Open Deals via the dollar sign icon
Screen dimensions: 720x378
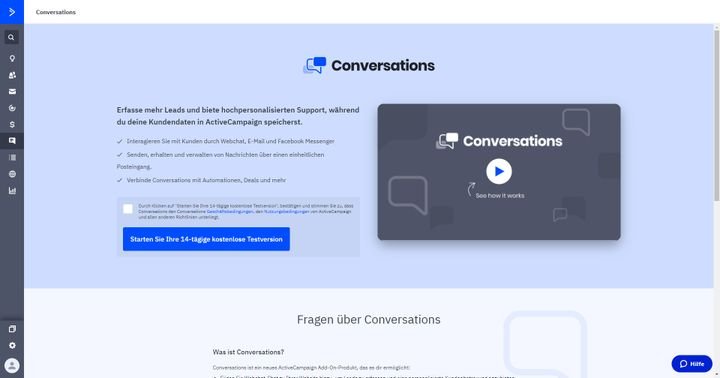12,124
